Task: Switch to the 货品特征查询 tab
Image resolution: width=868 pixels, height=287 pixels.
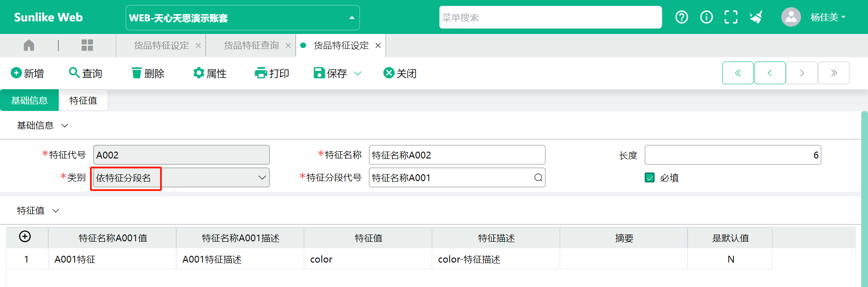Action: tap(251, 45)
